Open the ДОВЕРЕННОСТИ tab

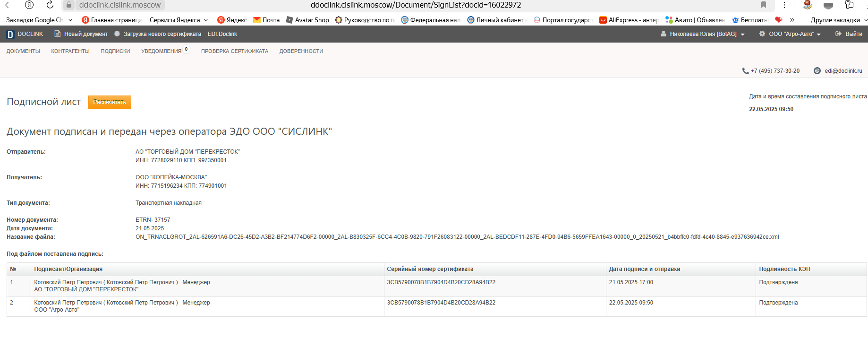(x=301, y=51)
